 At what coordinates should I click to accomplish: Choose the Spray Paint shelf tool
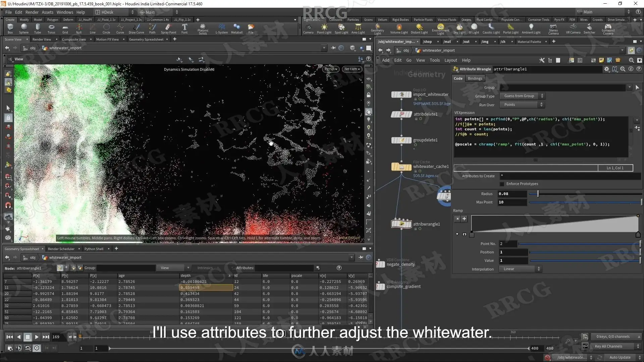click(x=168, y=29)
